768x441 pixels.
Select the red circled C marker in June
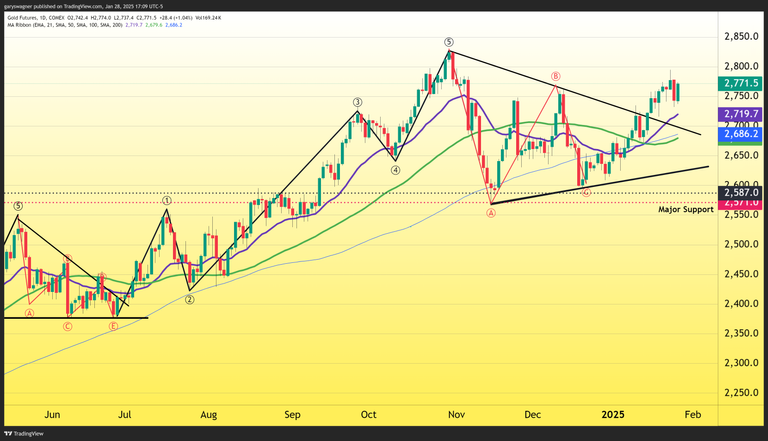68,325
